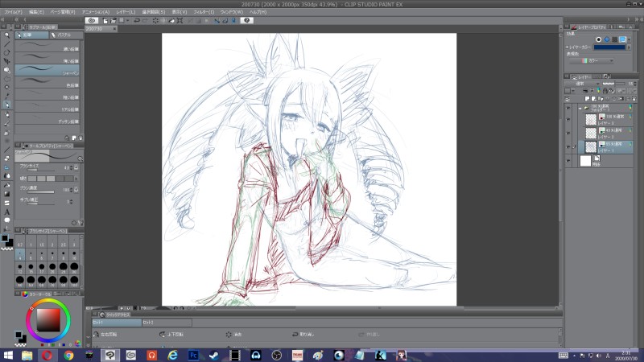
Task: Open the palette color dropdown in Layer panel
Action: click(x=572, y=91)
